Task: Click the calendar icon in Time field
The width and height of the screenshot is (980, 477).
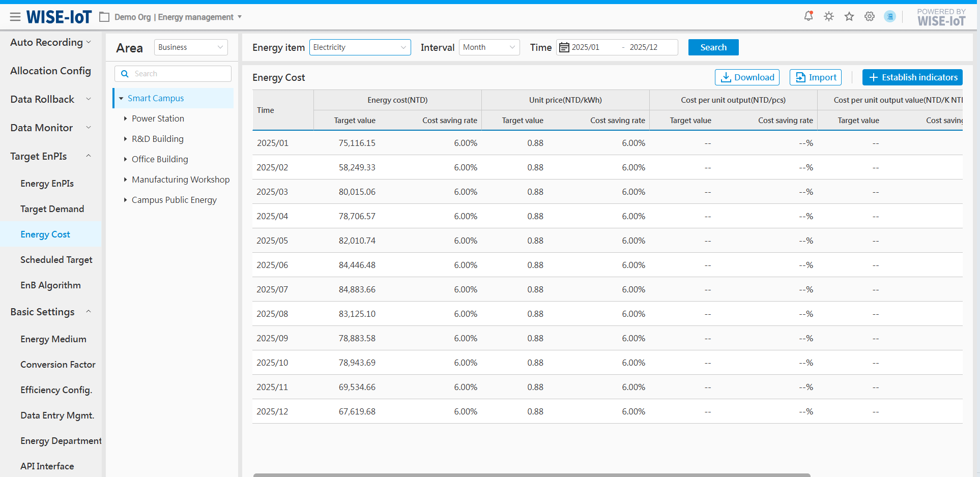Action: tap(564, 48)
